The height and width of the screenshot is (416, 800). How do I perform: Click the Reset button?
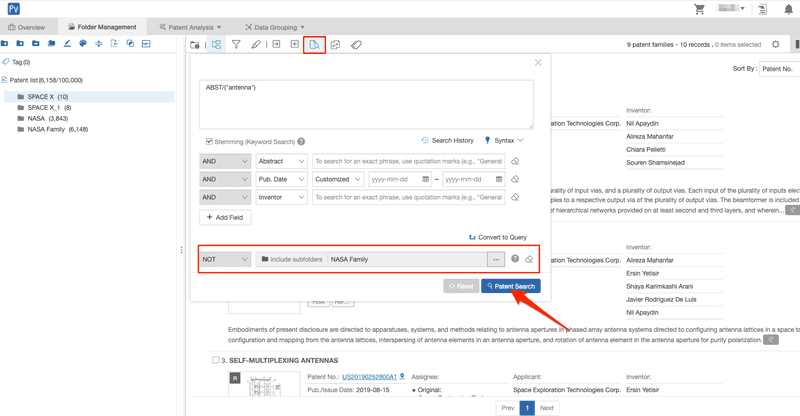[461, 286]
